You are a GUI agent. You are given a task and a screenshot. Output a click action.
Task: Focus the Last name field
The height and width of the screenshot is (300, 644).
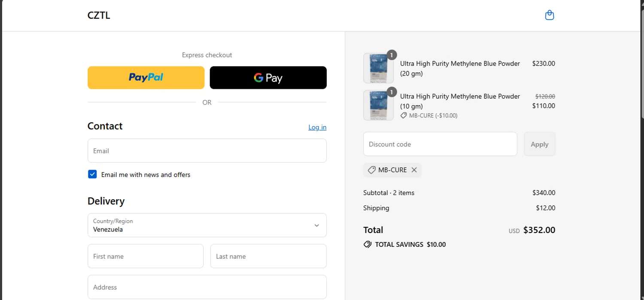click(268, 256)
